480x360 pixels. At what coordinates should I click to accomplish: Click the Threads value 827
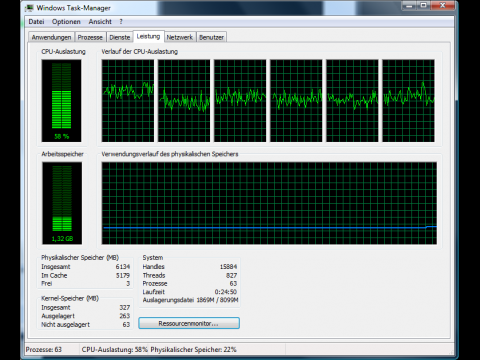[x=231, y=275]
